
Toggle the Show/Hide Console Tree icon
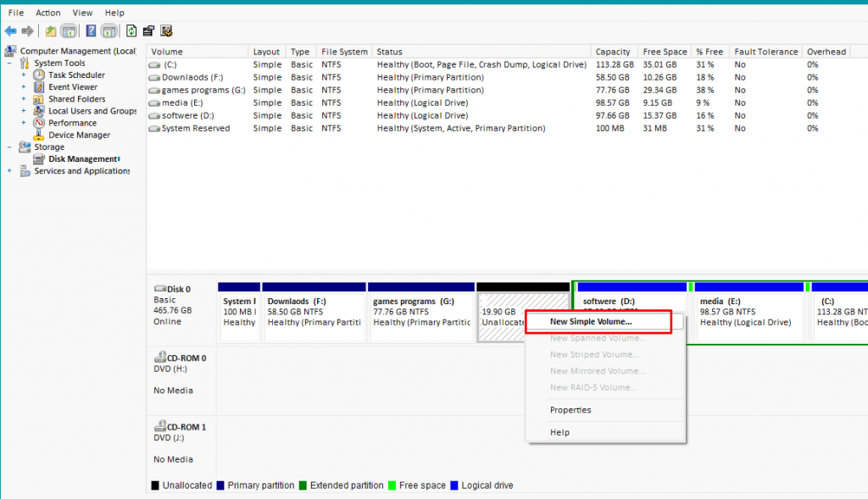(70, 30)
